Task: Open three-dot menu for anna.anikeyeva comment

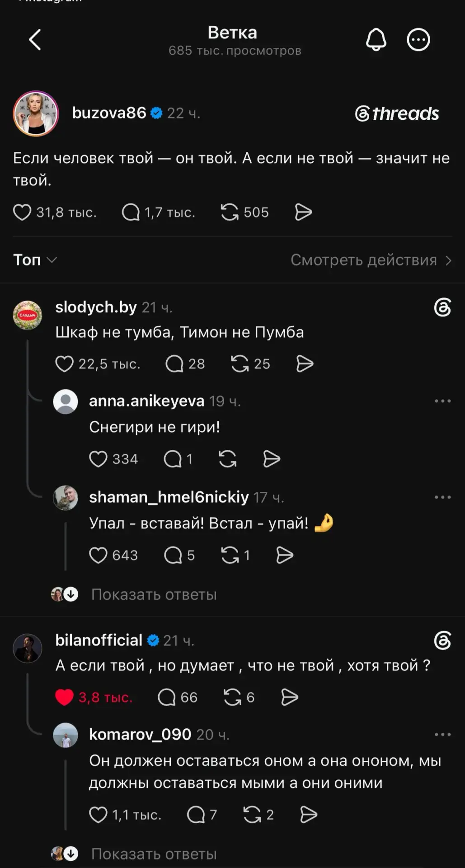Action: (x=442, y=401)
